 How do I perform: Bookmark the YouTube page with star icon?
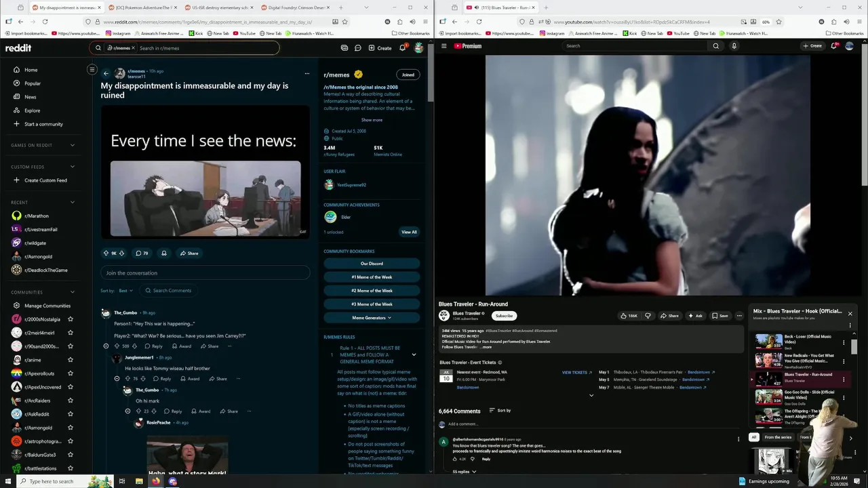(778, 22)
